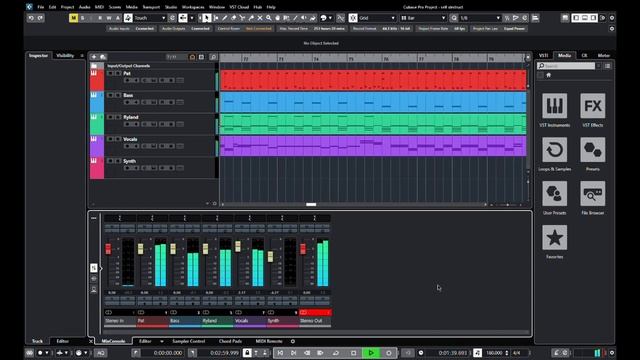Screen dimensions: 640x360
Task: Click the Control Room status item
Action: point(244,29)
